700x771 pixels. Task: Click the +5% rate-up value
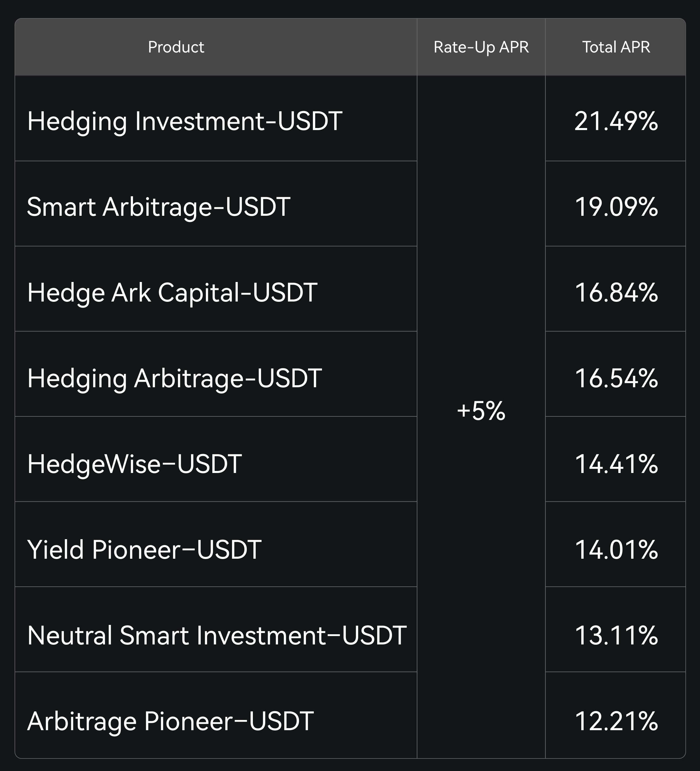(481, 411)
